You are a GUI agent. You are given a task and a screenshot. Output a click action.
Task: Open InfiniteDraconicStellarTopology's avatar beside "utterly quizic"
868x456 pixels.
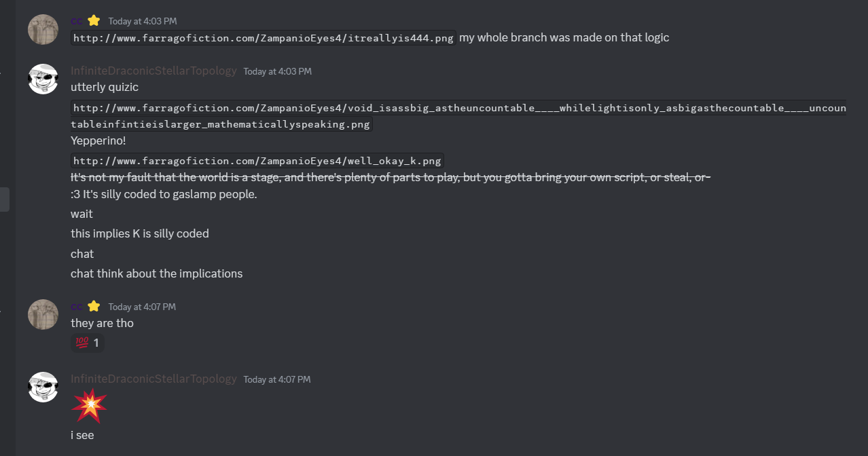(43, 79)
